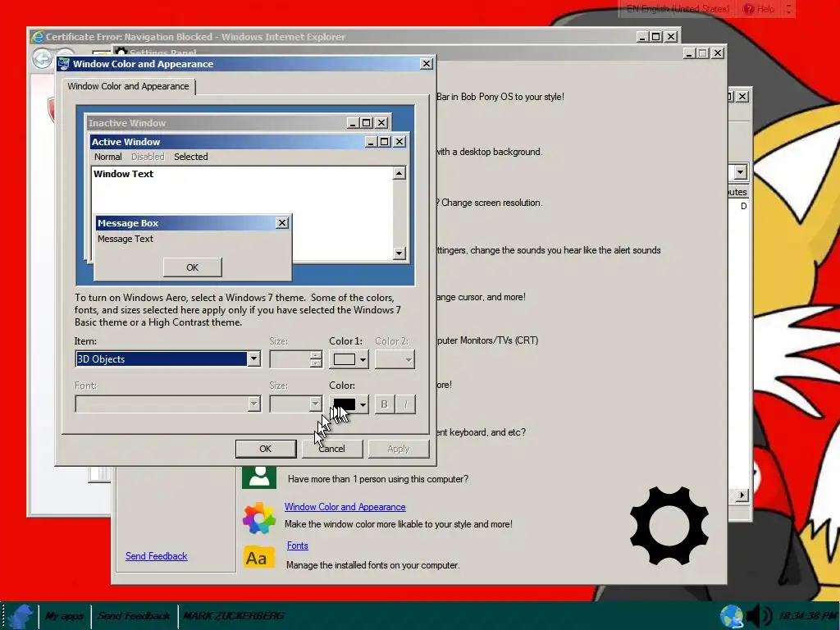Open the Item dropdown showing 3D Objects
The height and width of the screenshot is (630, 840).
click(253, 359)
